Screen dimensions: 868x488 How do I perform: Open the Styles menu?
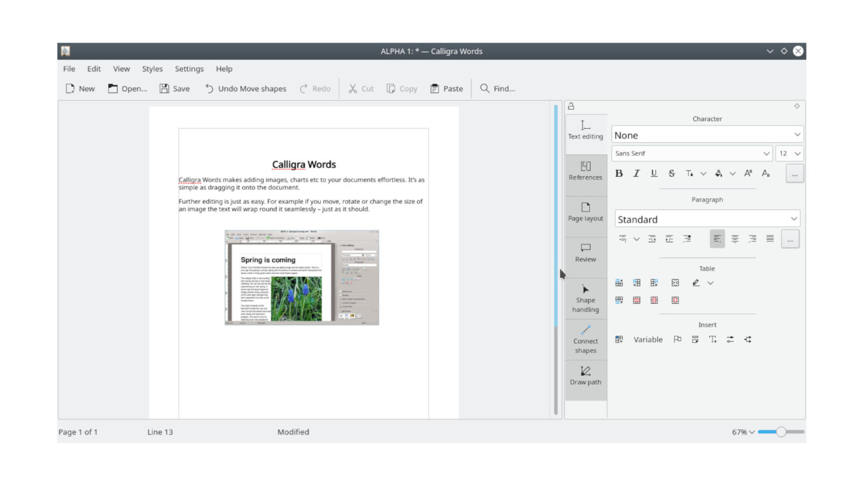tap(151, 68)
